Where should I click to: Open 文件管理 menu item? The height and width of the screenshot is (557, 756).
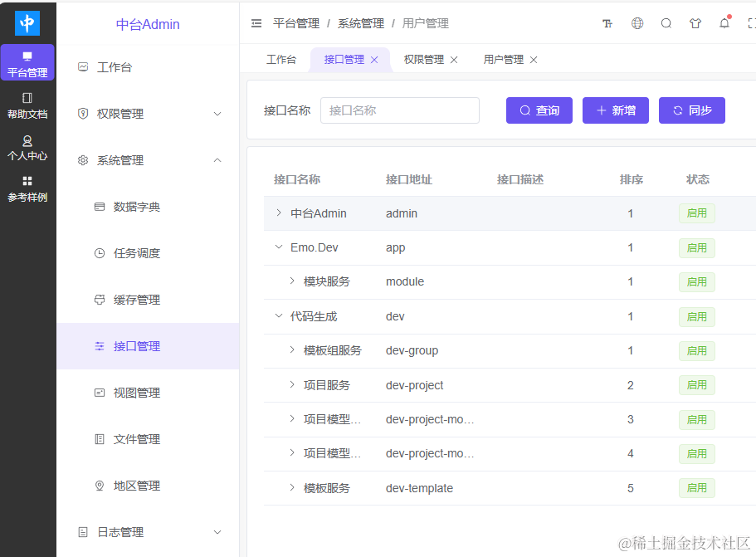tap(148, 439)
